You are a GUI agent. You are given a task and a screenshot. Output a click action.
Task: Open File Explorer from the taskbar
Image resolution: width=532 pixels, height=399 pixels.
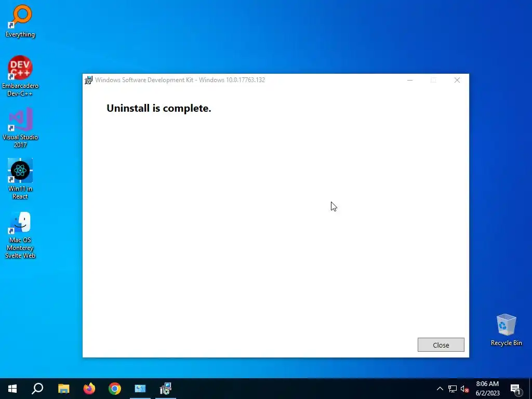pos(63,389)
